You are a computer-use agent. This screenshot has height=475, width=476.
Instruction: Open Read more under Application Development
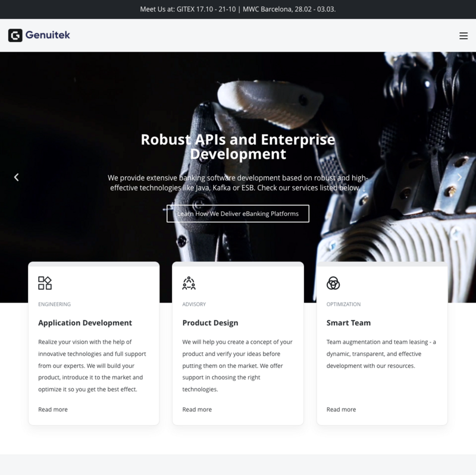[x=53, y=410]
